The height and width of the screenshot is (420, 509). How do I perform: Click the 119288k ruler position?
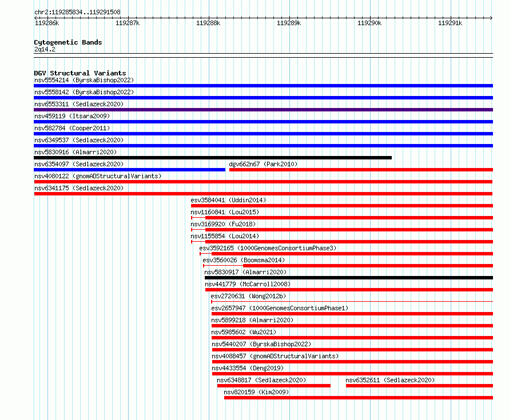(x=208, y=23)
